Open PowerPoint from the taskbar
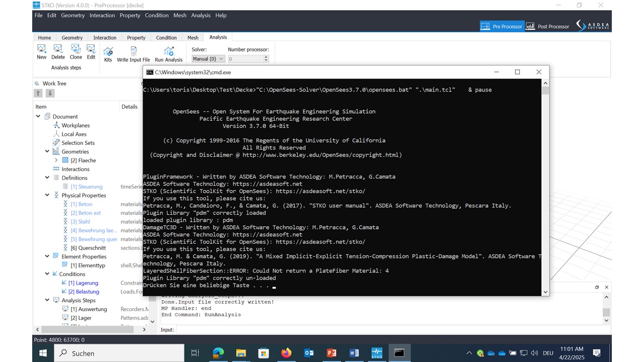The width and height of the screenshot is (644, 362). tap(332, 353)
